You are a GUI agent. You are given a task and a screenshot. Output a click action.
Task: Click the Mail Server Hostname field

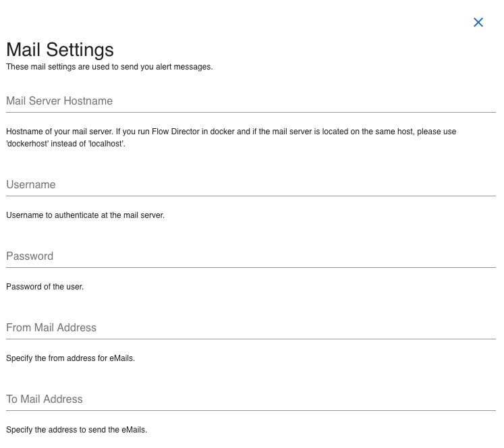250,101
